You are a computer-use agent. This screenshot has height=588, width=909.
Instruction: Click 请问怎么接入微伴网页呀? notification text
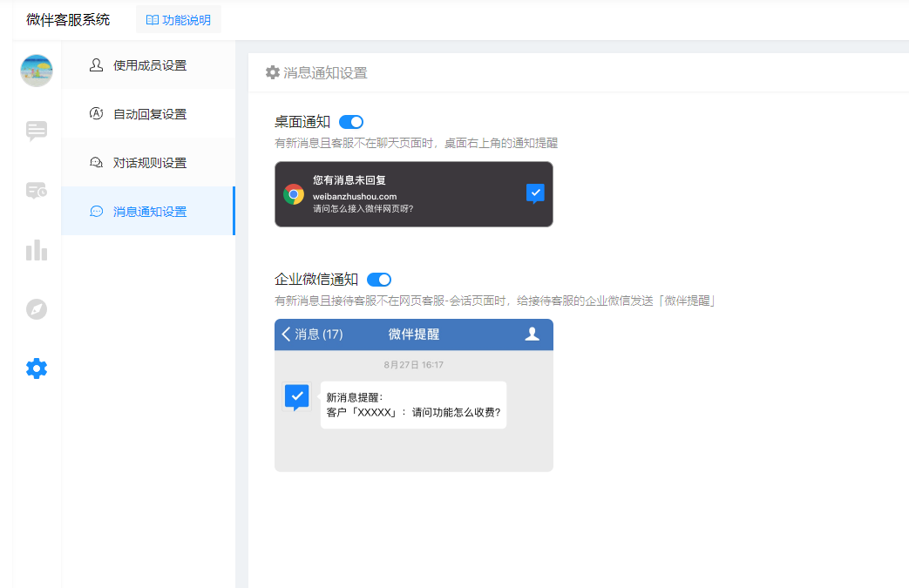tap(363, 208)
